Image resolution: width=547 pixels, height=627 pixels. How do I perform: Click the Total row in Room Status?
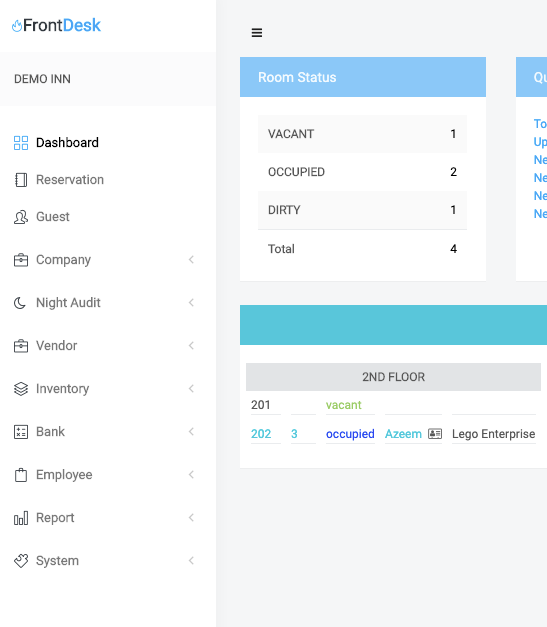click(x=362, y=249)
